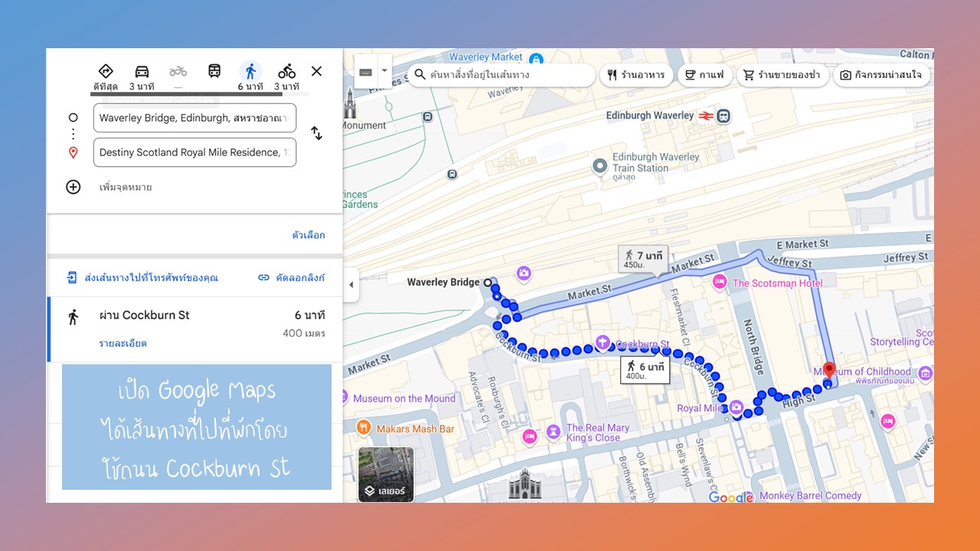Viewport: 980px width, 551px height.
Task: Edit the Destiny Scotland destination field
Action: (194, 152)
